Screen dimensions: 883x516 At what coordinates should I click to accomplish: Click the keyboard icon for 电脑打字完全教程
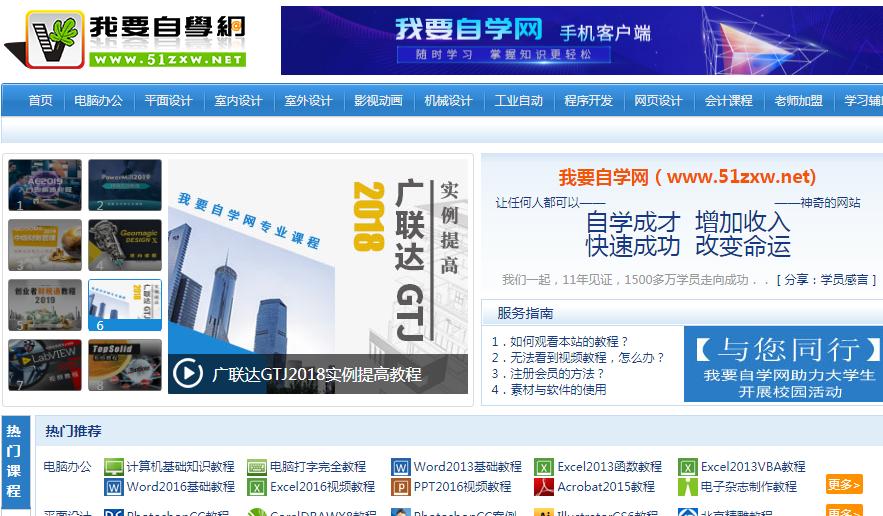pyautogui.click(x=257, y=467)
